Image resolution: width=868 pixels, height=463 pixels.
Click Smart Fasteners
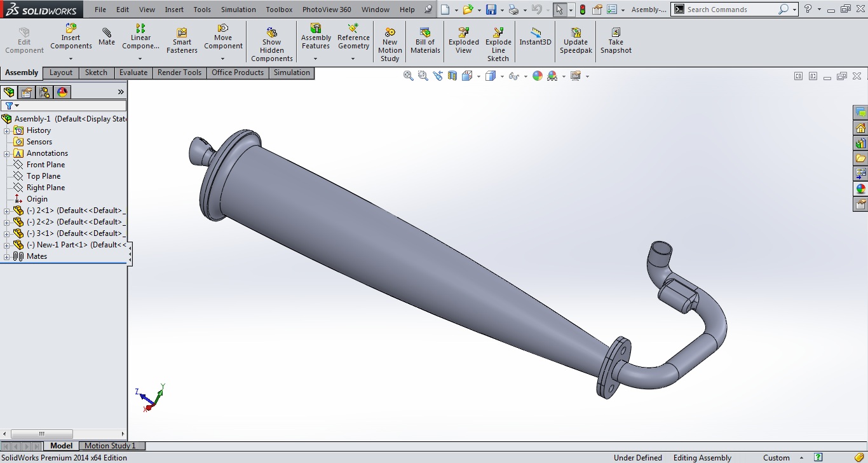point(182,41)
